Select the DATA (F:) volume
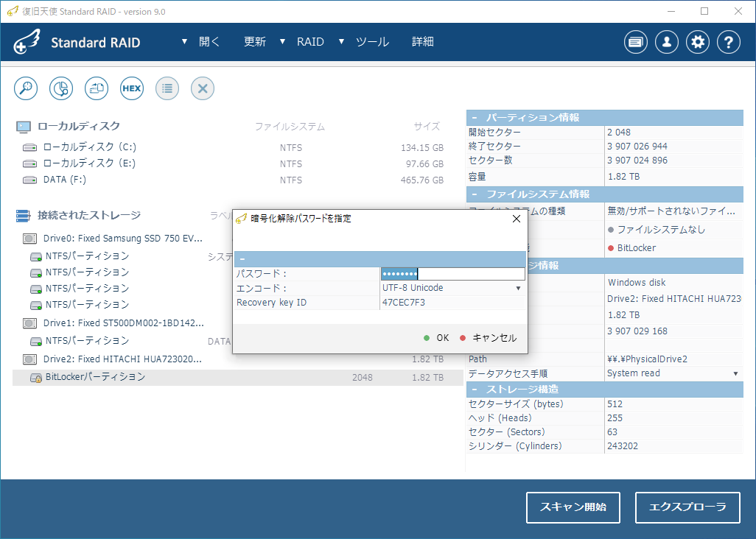The height and width of the screenshot is (539, 756). pyautogui.click(x=65, y=180)
